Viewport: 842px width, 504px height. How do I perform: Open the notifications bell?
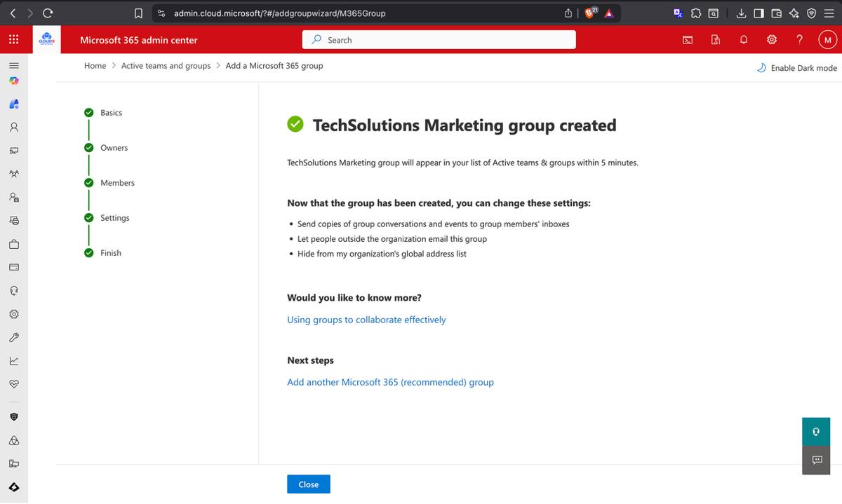(x=744, y=40)
